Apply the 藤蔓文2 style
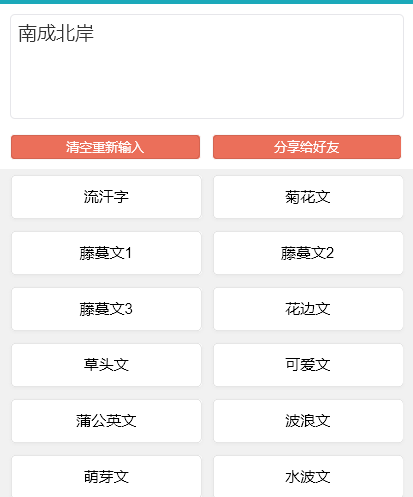This screenshot has height=497, width=413. point(308,253)
